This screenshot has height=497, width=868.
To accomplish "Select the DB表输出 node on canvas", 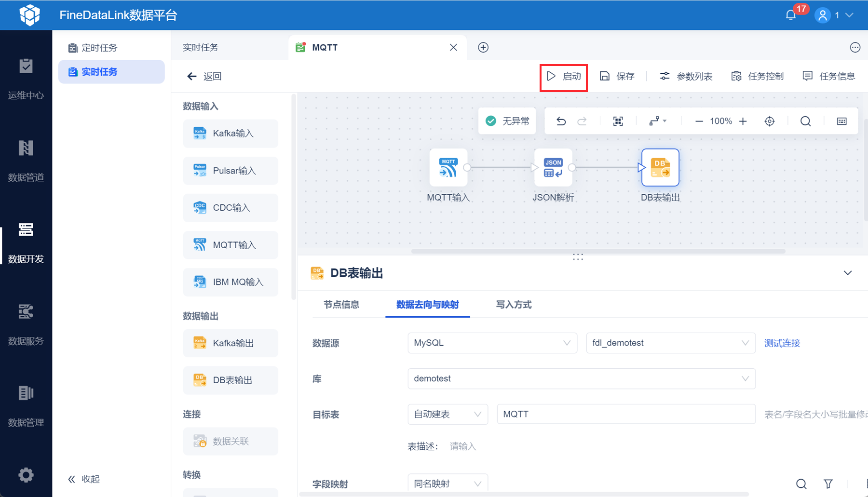I will [x=660, y=167].
